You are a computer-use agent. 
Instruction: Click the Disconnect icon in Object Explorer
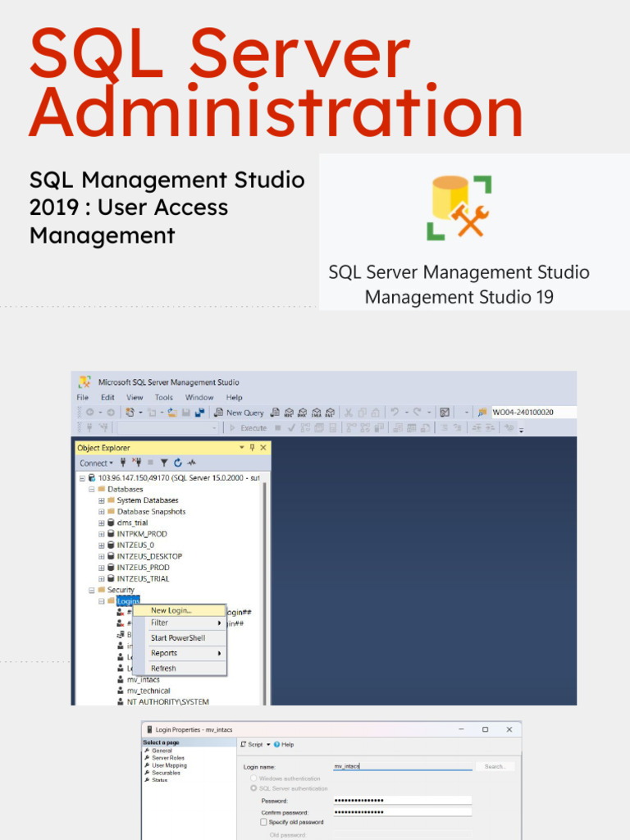coord(136,463)
